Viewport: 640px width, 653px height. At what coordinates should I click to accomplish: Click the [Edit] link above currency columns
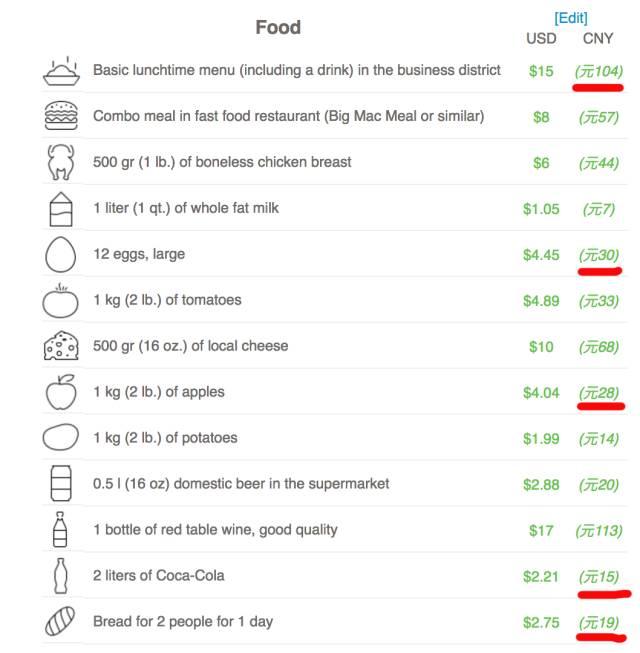(x=570, y=18)
